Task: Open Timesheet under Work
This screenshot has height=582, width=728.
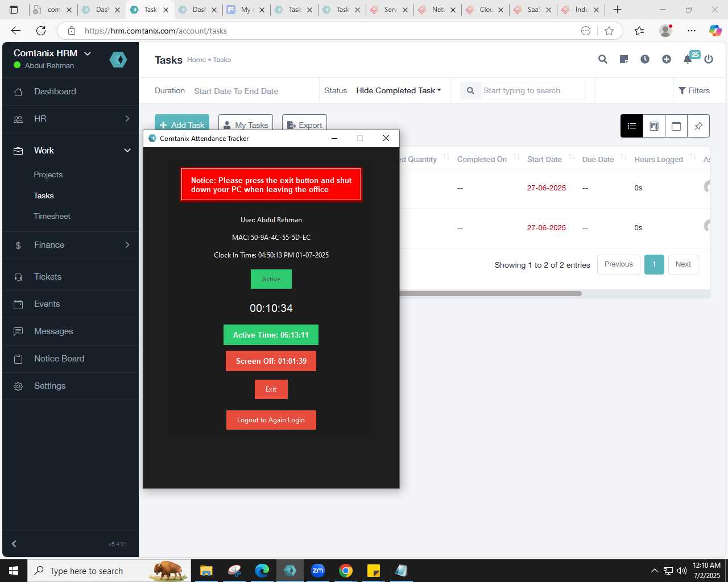Action: 52,216
